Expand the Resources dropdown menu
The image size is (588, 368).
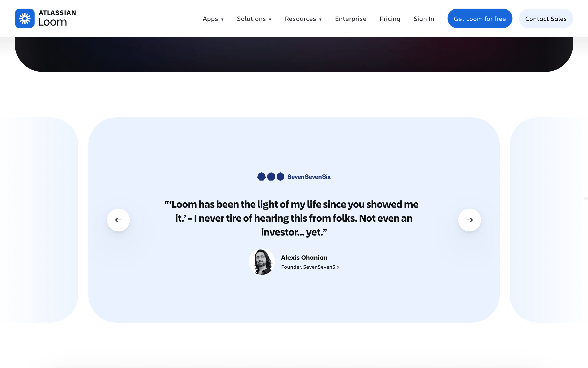[303, 19]
